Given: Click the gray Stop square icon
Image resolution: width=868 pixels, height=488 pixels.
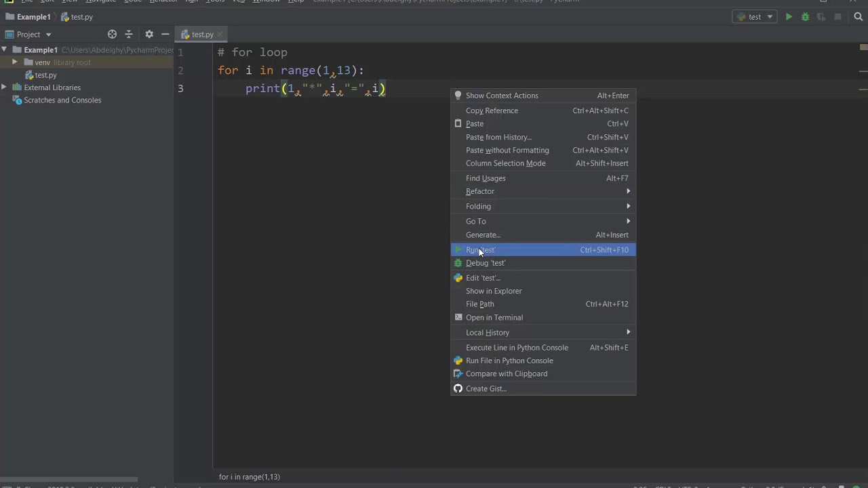Looking at the screenshot, I should coord(837,17).
